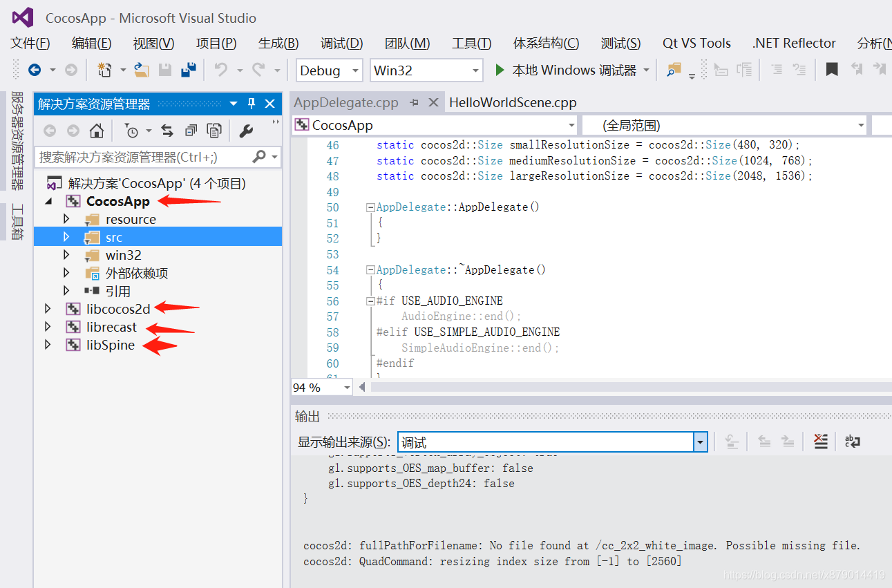Screen dimensions: 892x588
Task: Select the libcocos2d project item
Action: pyautogui.click(x=118, y=309)
